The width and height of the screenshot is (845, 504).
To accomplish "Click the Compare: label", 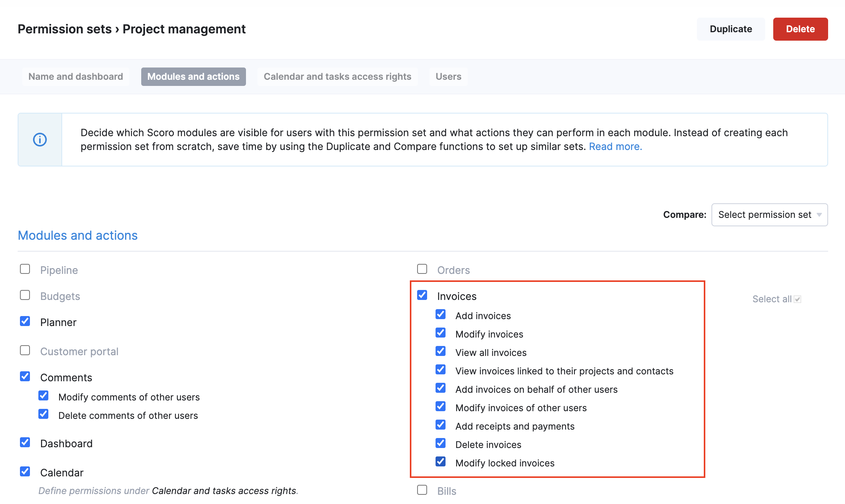I will click(x=685, y=215).
